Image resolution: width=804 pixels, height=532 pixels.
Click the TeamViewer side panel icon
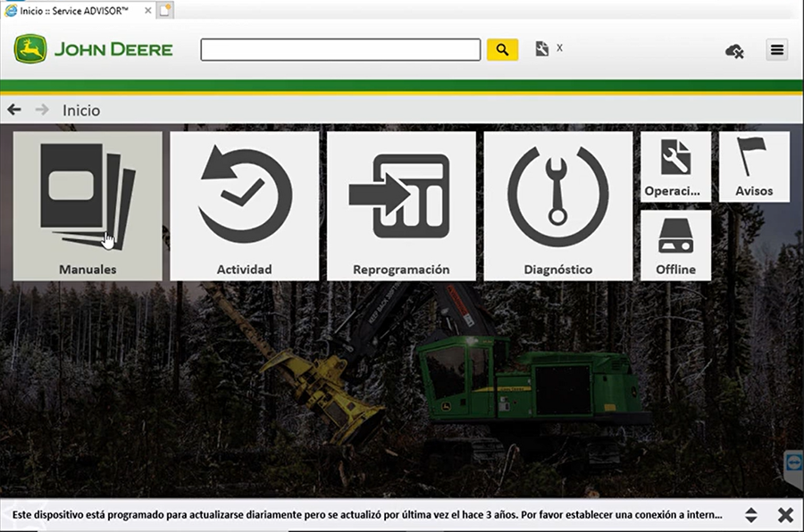tap(794, 461)
